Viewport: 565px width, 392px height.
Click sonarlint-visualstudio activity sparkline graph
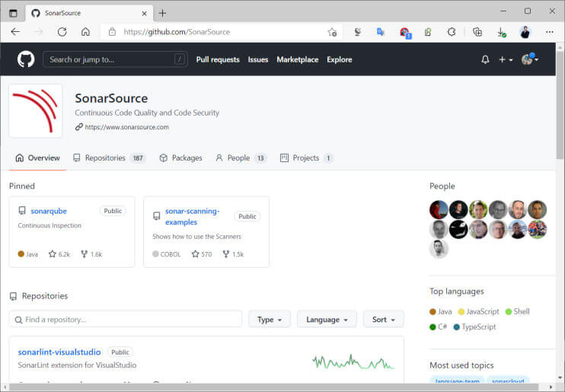(353, 362)
